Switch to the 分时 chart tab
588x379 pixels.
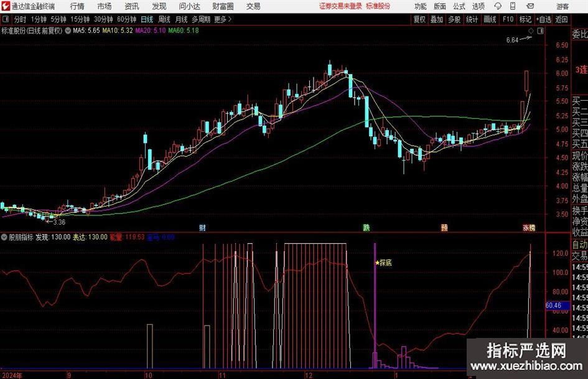(x=21, y=19)
